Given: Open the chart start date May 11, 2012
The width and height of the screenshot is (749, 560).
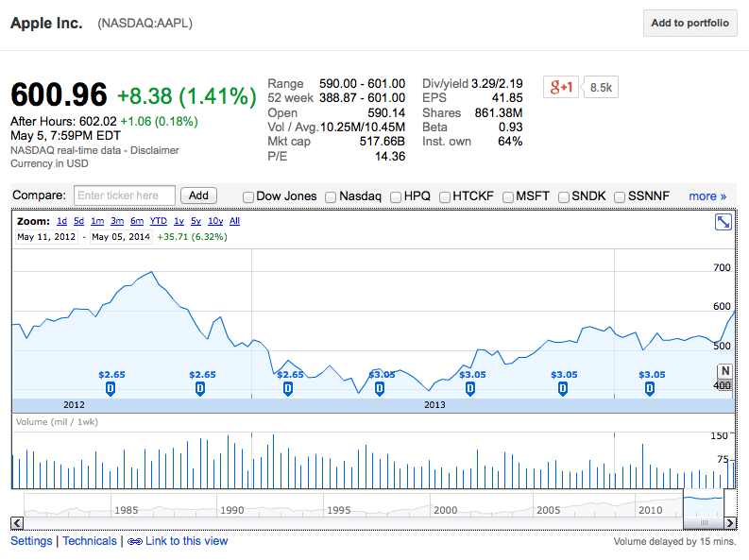Looking at the screenshot, I should point(47,236).
